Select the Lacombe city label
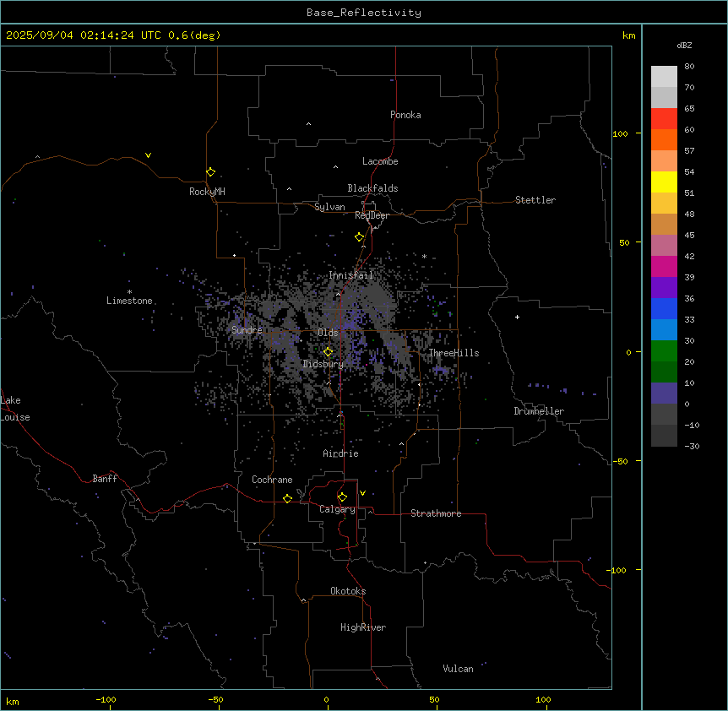 pos(380,161)
